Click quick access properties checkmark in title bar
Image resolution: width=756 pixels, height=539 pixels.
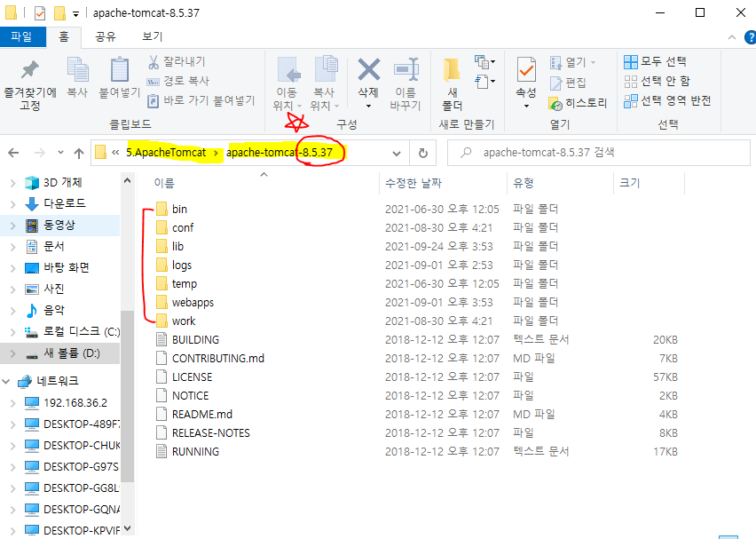(x=40, y=13)
